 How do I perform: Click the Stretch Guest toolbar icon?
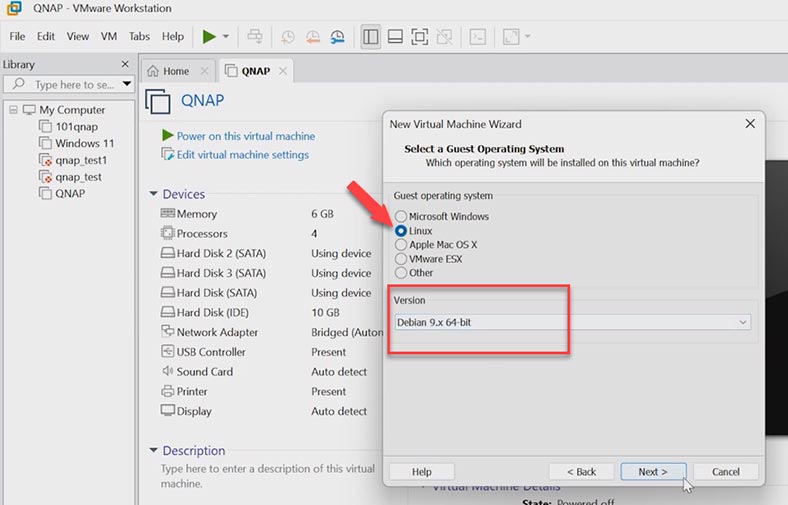click(x=511, y=37)
